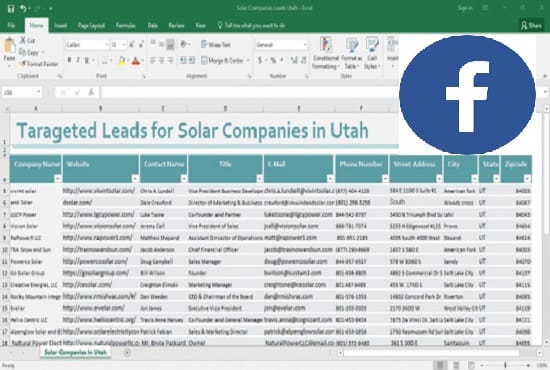Screen dimensions: 550x370
Task: Align text right icon
Action: tap(170, 61)
